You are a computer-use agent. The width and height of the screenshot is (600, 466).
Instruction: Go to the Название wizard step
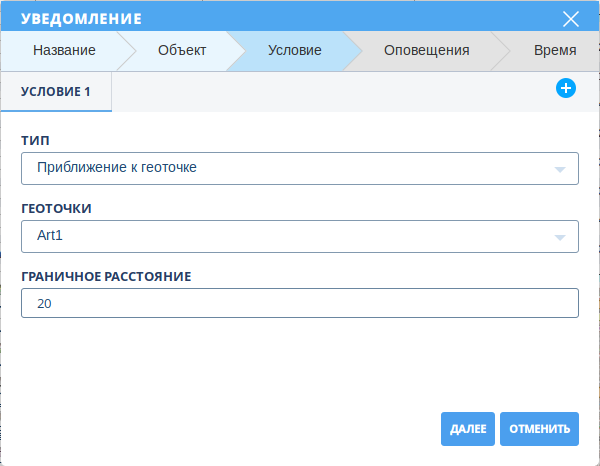click(64, 50)
